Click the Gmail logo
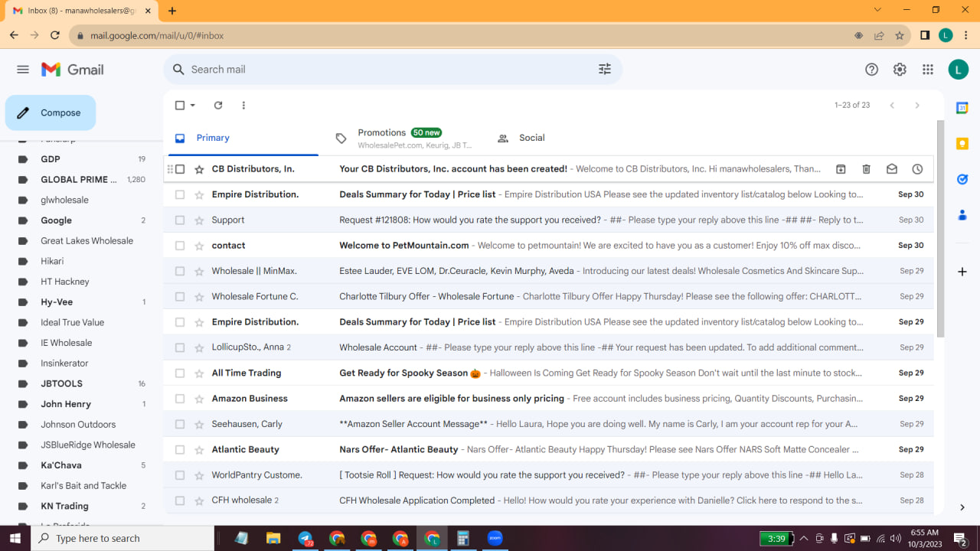 click(73, 70)
